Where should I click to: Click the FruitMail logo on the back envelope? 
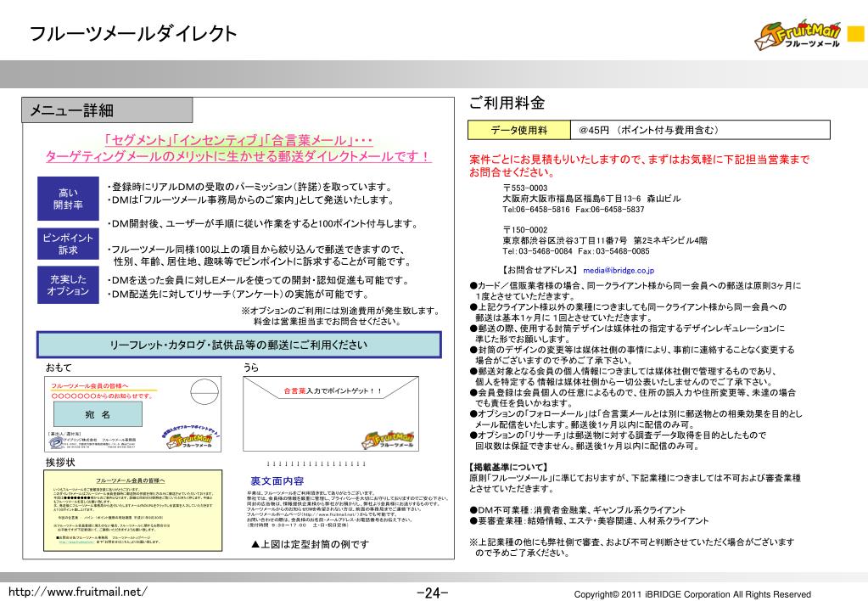point(388,439)
